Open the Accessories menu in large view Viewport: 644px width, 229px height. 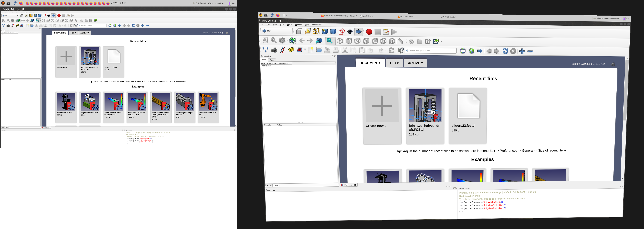[x=316, y=25]
